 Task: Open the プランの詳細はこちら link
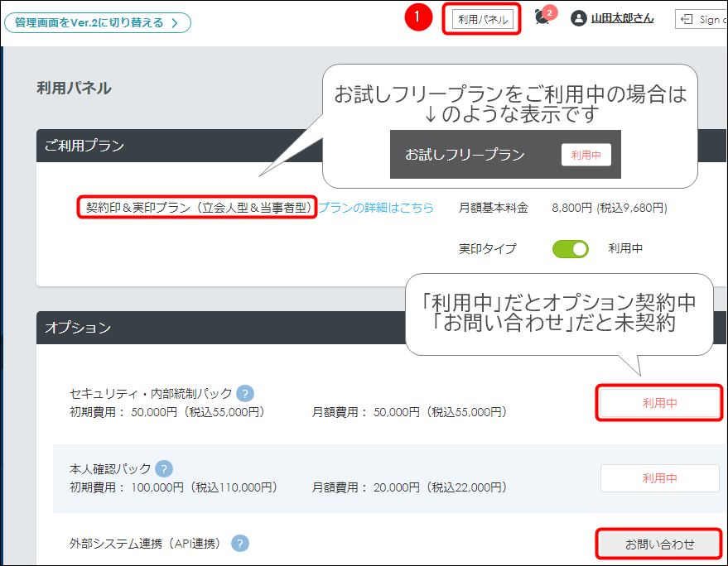pos(376,208)
